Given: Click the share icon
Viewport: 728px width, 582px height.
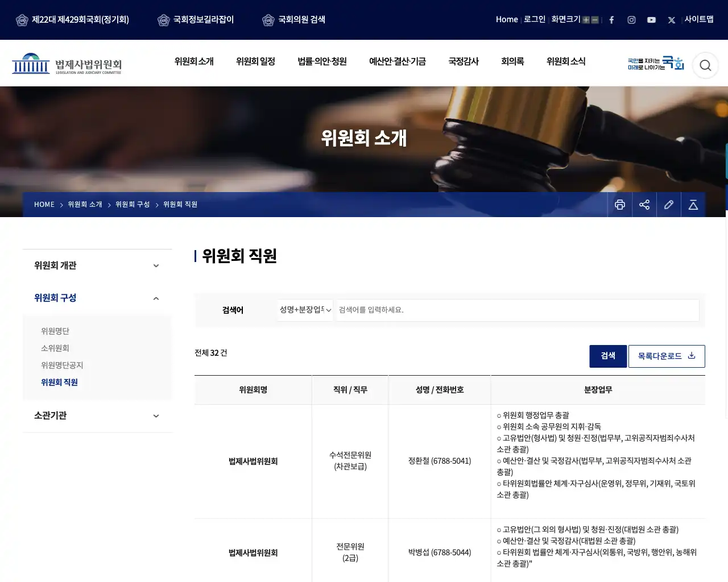Looking at the screenshot, I should pos(644,205).
